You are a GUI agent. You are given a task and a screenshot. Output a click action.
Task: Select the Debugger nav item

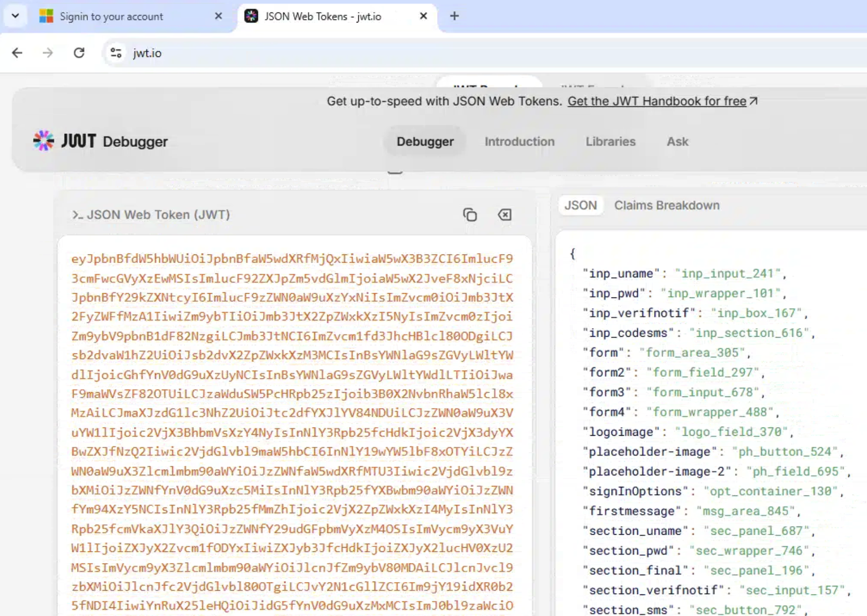tap(425, 142)
